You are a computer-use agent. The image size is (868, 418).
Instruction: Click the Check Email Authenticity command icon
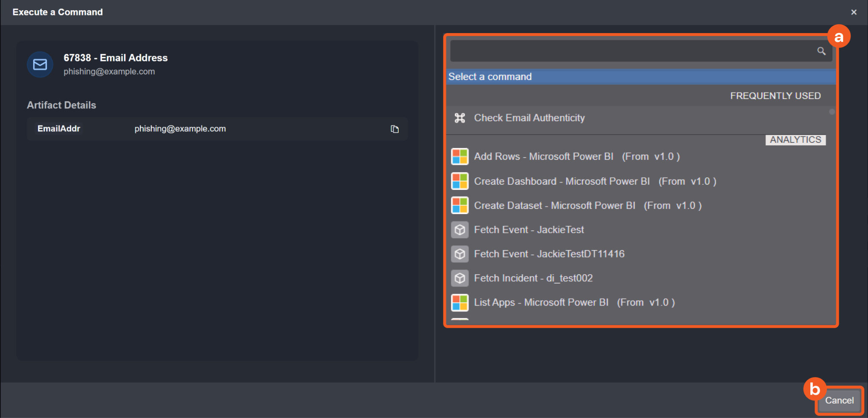(460, 118)
